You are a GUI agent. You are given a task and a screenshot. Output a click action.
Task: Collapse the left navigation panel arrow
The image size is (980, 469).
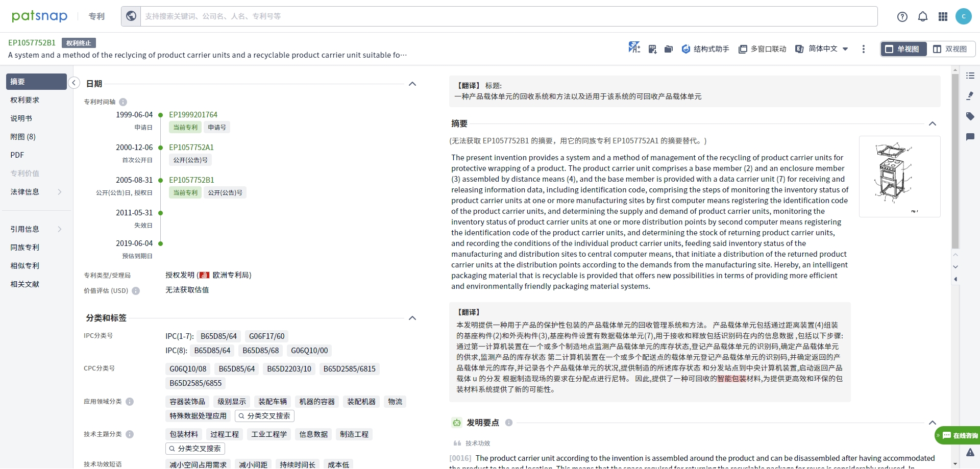click(x=74, y=83)
